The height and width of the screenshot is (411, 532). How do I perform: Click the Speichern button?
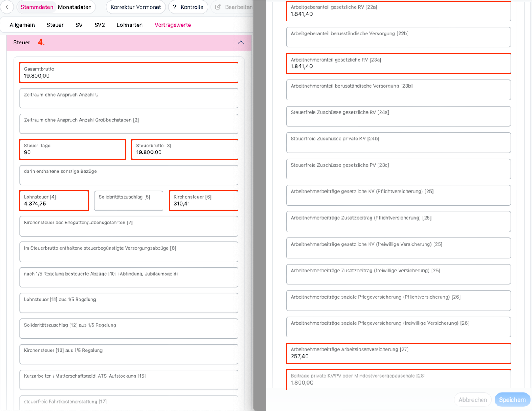click(x=512, y=399)
